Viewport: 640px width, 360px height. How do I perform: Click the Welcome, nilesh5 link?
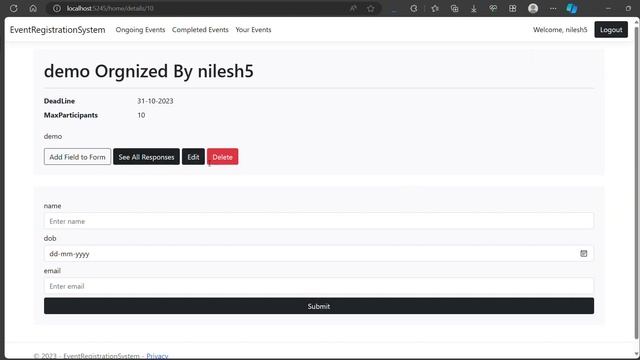pos(560,30)
